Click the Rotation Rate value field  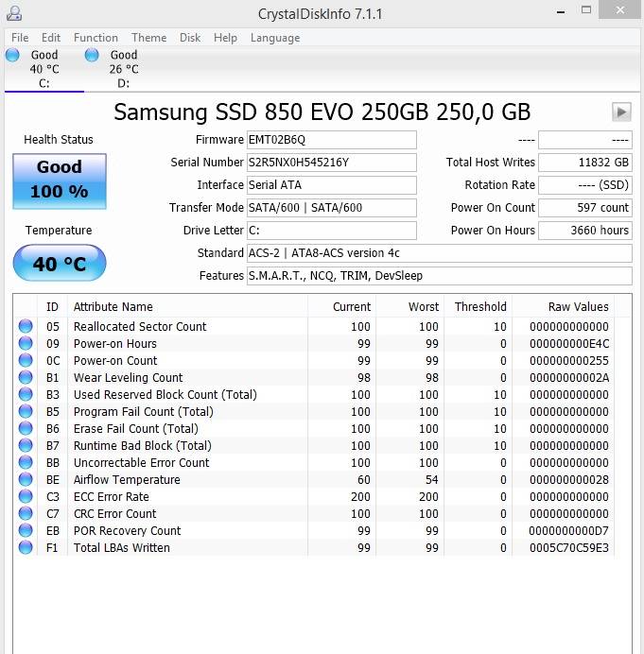[x=585, y=185]
